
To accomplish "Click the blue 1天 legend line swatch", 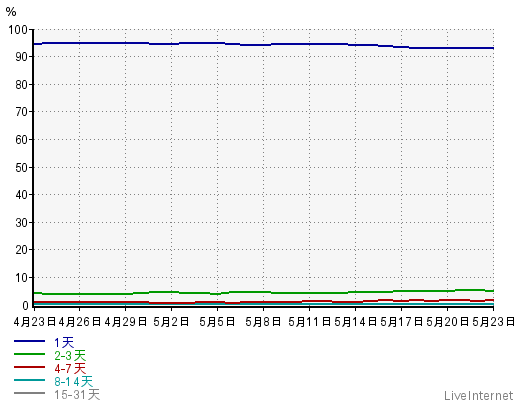I will click(x=29, y=341).
